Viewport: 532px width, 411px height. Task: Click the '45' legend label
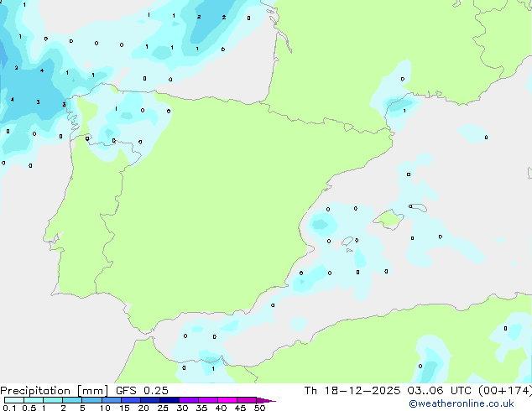tap(240, 408)
